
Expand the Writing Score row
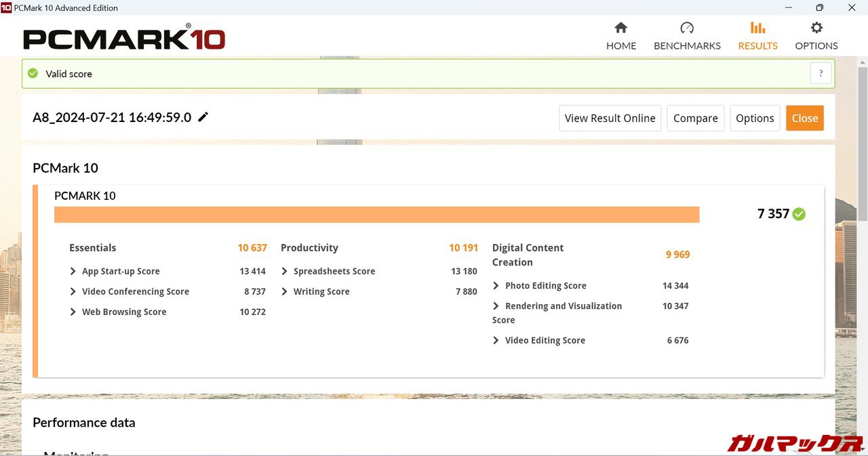pyautogui.click(x=284, y=291)
